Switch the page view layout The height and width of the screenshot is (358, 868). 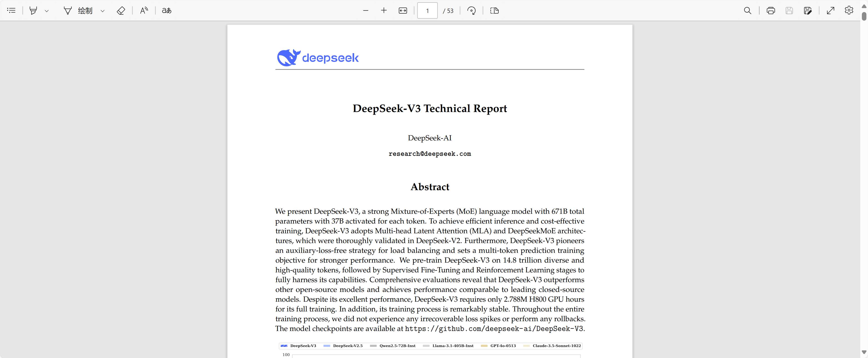[x=494, y=10]
